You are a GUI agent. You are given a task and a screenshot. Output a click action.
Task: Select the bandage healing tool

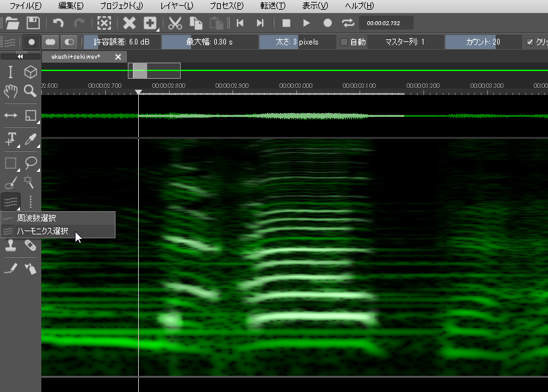[30, 245]
